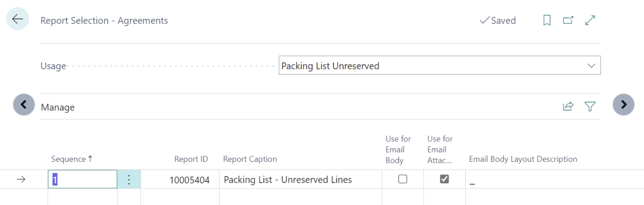Viewport: 644px width, 205px height.
Task: Open this page in a new window
Action: 568,20
